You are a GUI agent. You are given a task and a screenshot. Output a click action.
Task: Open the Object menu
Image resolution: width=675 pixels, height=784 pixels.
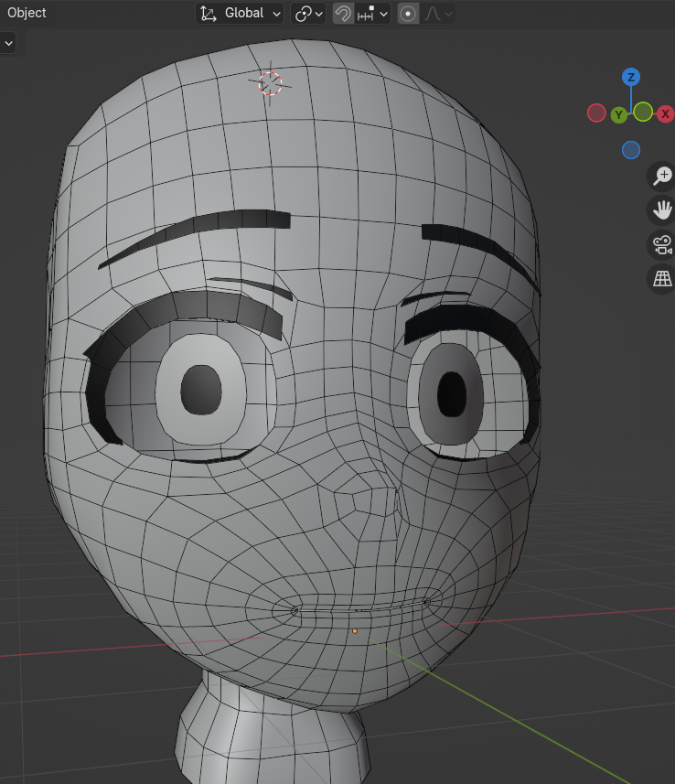tap(27, 13)
